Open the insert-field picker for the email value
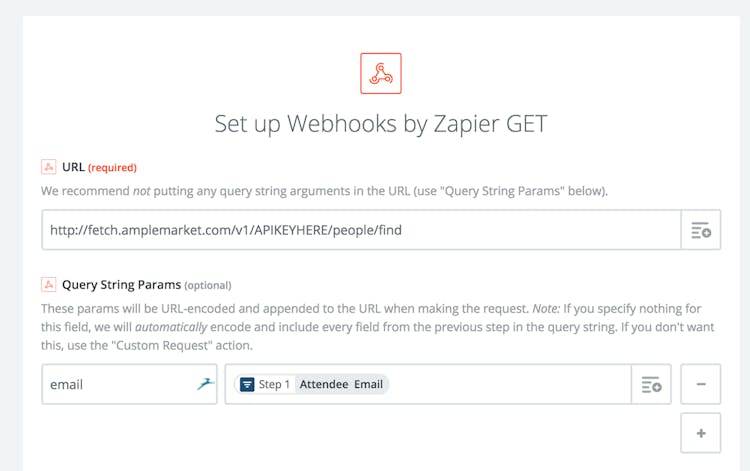The height and width of the screenshot is (471, 750). tap(651, 384)
